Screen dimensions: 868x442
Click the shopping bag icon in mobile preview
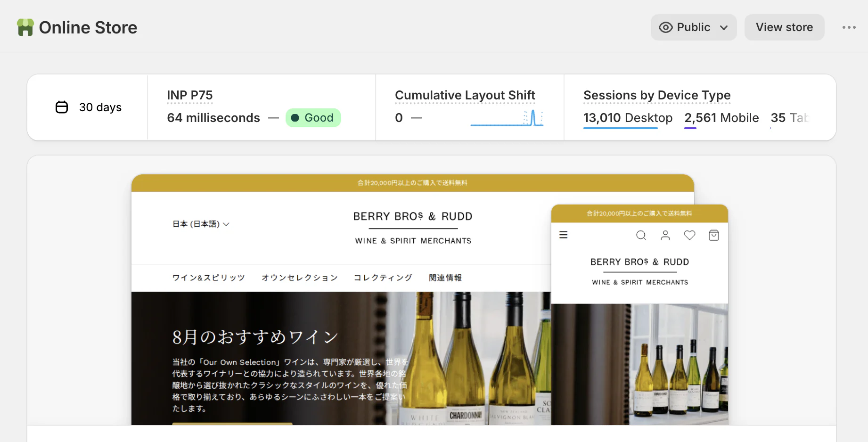pos(714,235)
